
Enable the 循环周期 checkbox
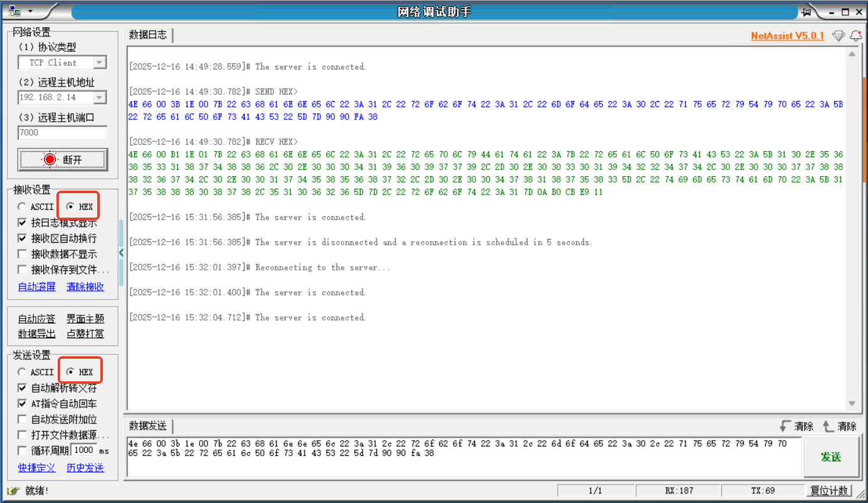pyautogui.click(x=23, y=450)
